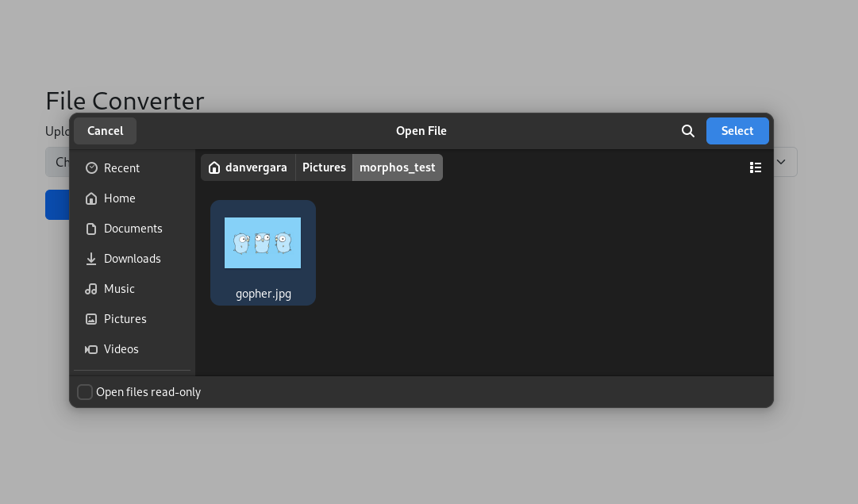Open Music label in sidebar
Screen dimensions: 858x504
(x=119, y=288)
